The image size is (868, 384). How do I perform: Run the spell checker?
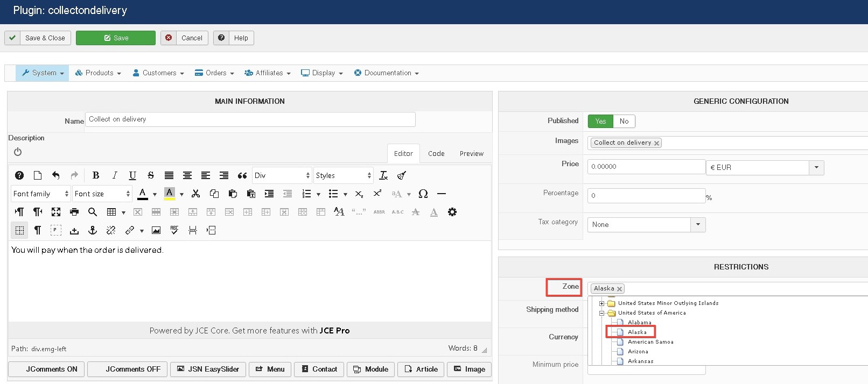pyautogui.click(x=174, y=230)
